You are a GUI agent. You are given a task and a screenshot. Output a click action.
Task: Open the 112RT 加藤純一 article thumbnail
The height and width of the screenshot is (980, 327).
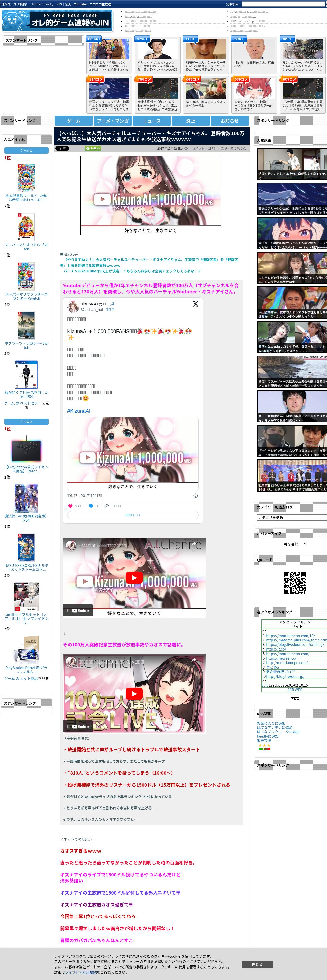[206, 49]
